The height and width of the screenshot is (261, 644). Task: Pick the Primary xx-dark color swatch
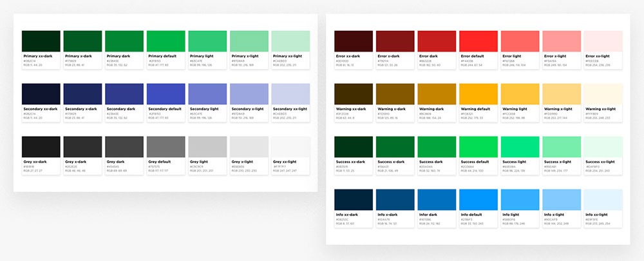click(41, 41)
